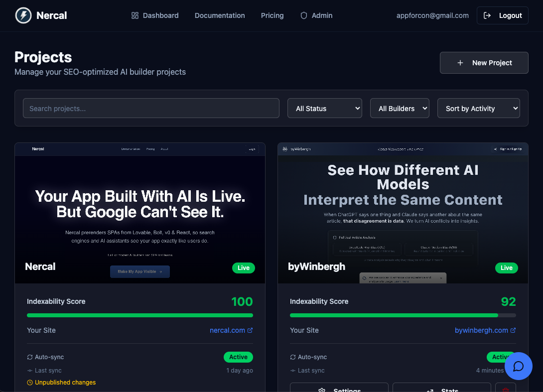Click the Last sync icon on Nercal card
This screenshot has width=543, height=392.
click(x=30, y=371)
